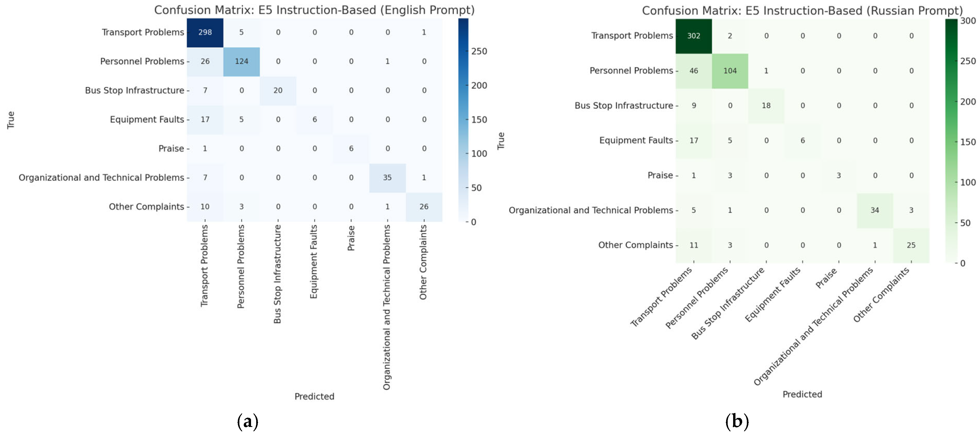Select the 104 cell in the green matrix
Image resolution: width=980 pixels, height=436 pixels.
(730, 71)
